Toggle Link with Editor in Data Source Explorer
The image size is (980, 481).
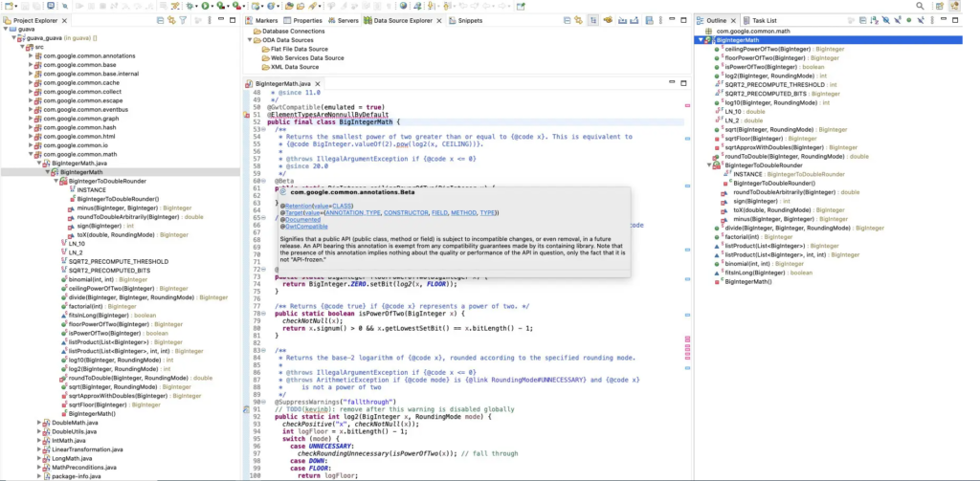(x=578, y=20)
